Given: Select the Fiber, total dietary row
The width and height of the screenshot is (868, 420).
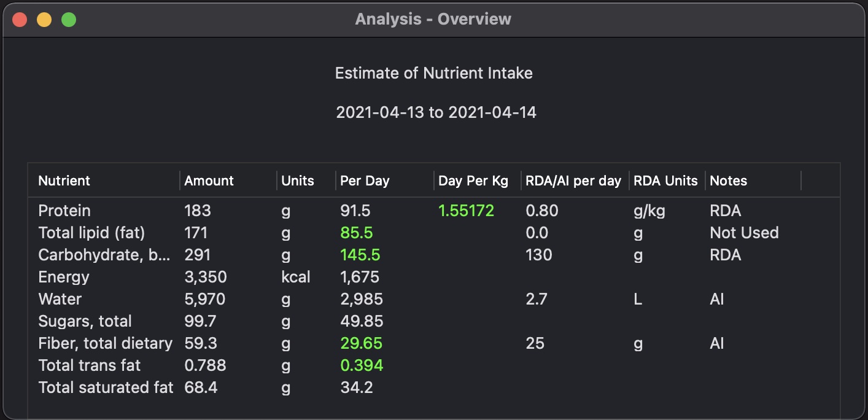Looking at the screenshot, I should click(106, 343).
